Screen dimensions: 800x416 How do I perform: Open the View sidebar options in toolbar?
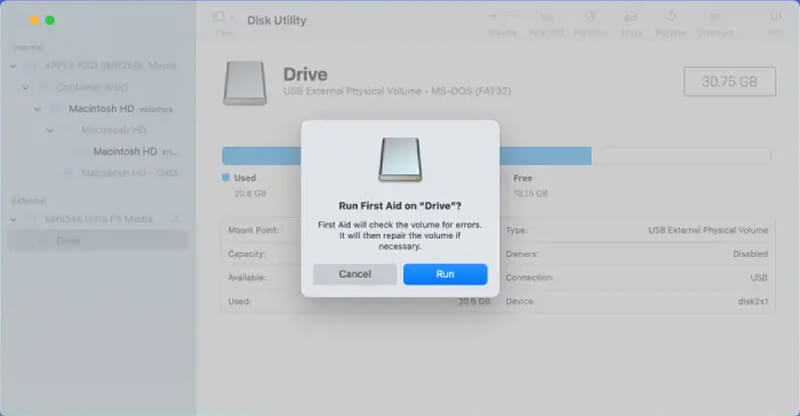click(223, 18)
